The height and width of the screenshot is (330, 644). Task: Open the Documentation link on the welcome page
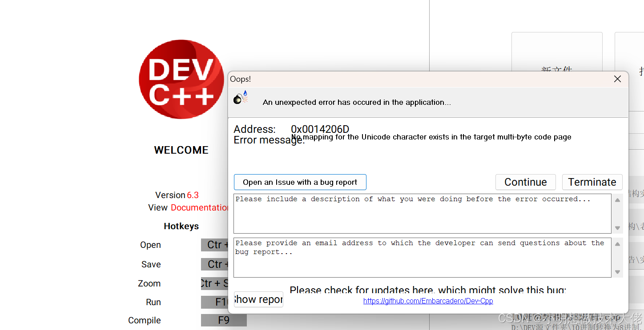(200, 207)
